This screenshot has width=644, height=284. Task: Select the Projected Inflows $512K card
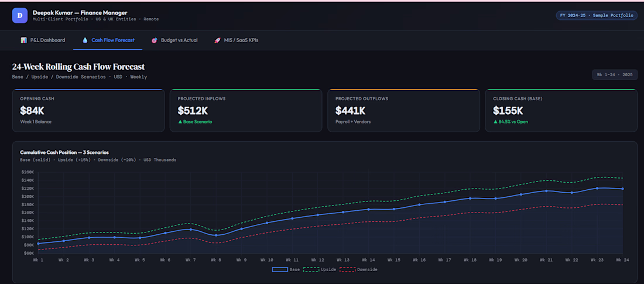coord(246,111)
